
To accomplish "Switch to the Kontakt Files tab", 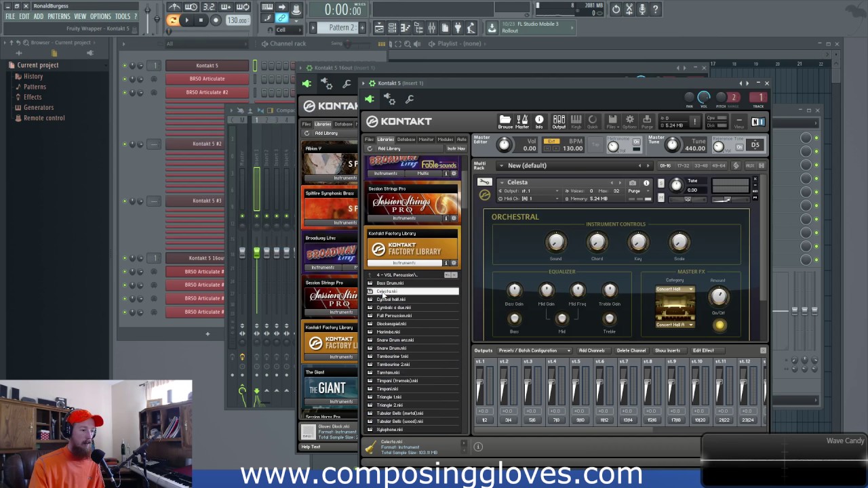I will click(x=370, y=140).
